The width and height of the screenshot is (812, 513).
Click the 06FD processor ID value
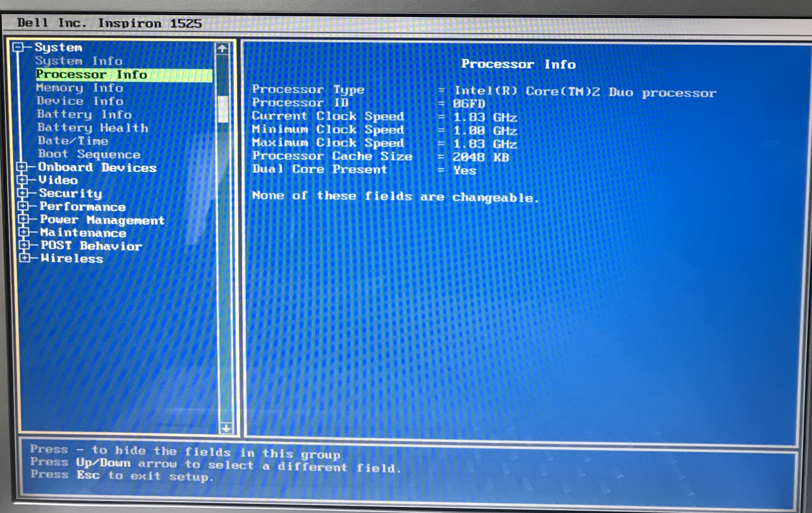469,103
